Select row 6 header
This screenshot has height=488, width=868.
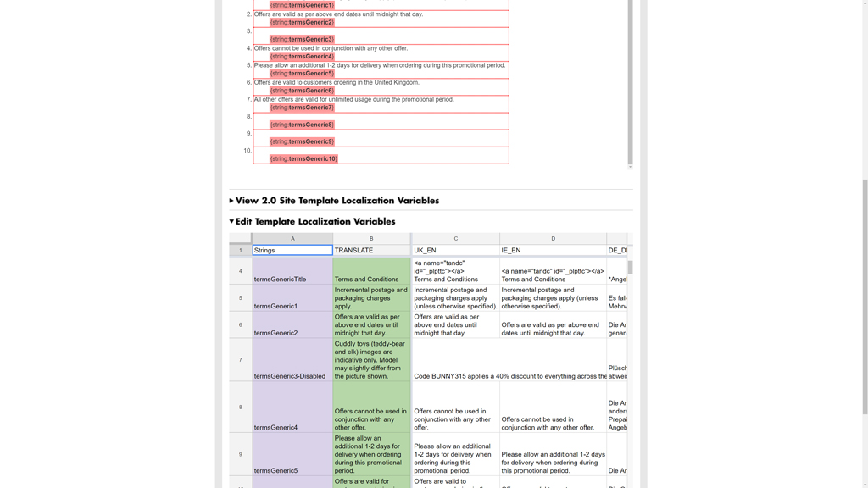pos(240,324)
